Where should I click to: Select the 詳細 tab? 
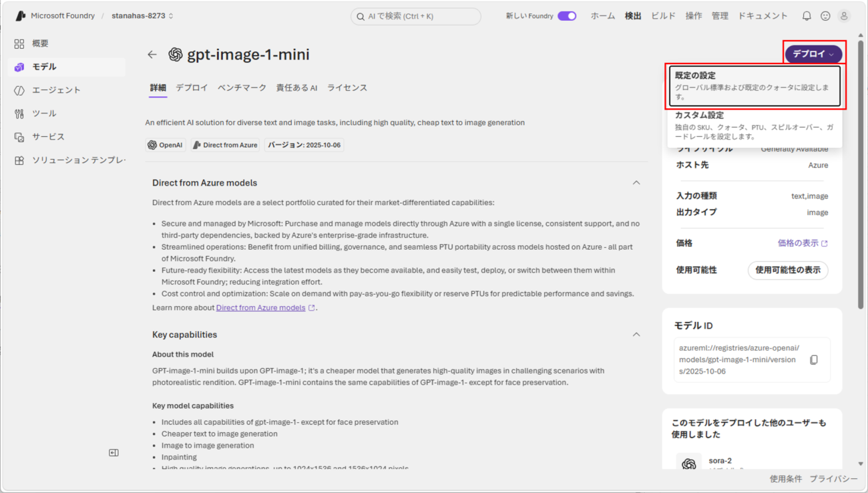tap(158, 88)
